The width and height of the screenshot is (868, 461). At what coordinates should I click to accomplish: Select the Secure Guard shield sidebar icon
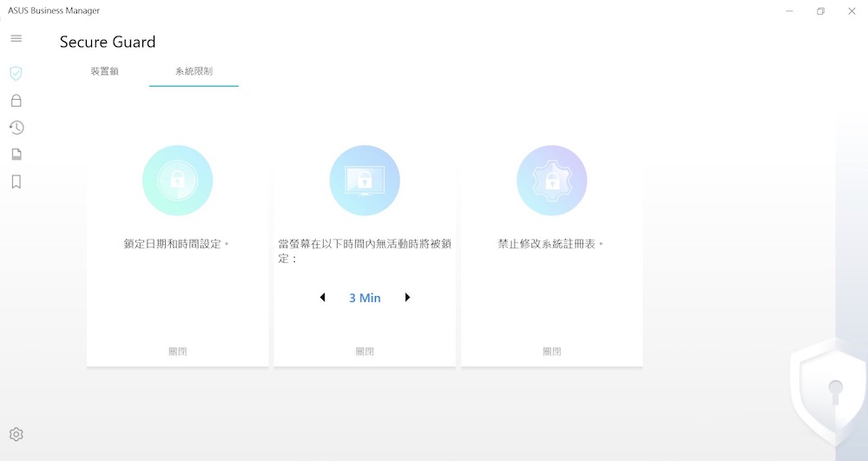pyautogui.click(x=16, y=73)
